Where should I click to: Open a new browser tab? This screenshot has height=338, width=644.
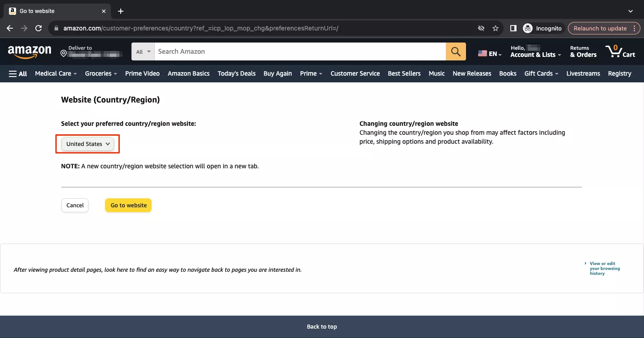tap(121, 11)
